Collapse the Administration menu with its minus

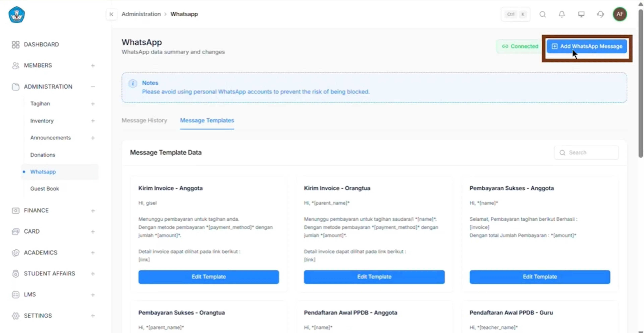pos(93,87)
